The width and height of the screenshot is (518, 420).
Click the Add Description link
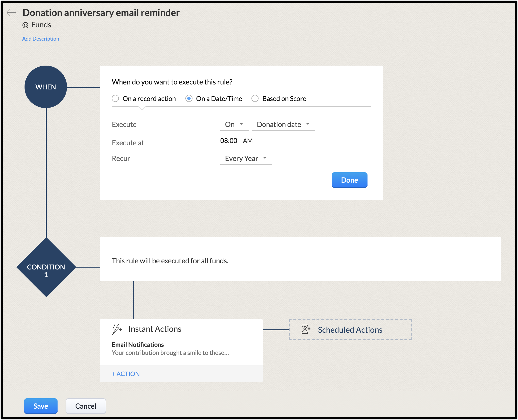[41, 39]
